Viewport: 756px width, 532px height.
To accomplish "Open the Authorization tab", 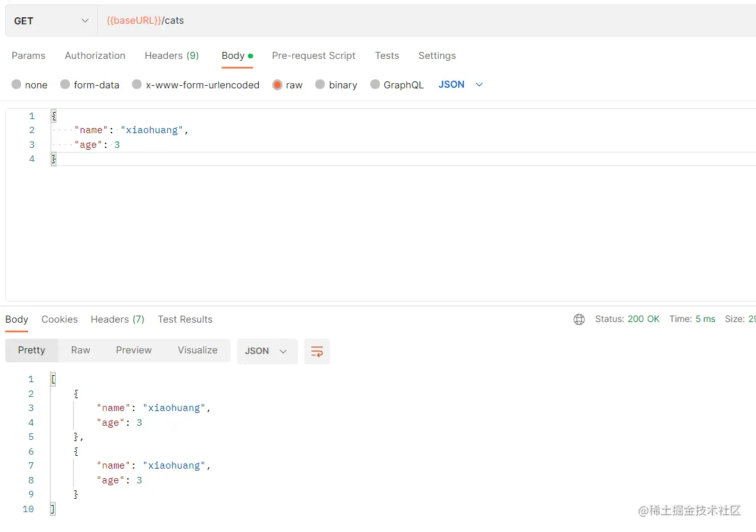I will (x=95, y=56).
